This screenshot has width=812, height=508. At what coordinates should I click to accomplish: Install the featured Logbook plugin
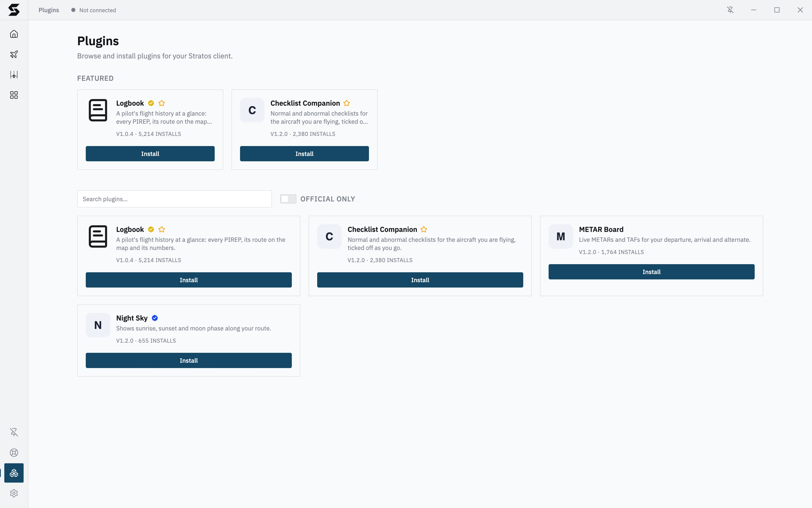(150, 153)
